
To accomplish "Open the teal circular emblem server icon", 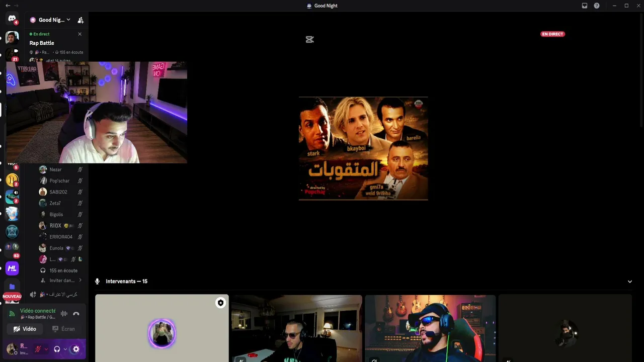I will point(12,232).
